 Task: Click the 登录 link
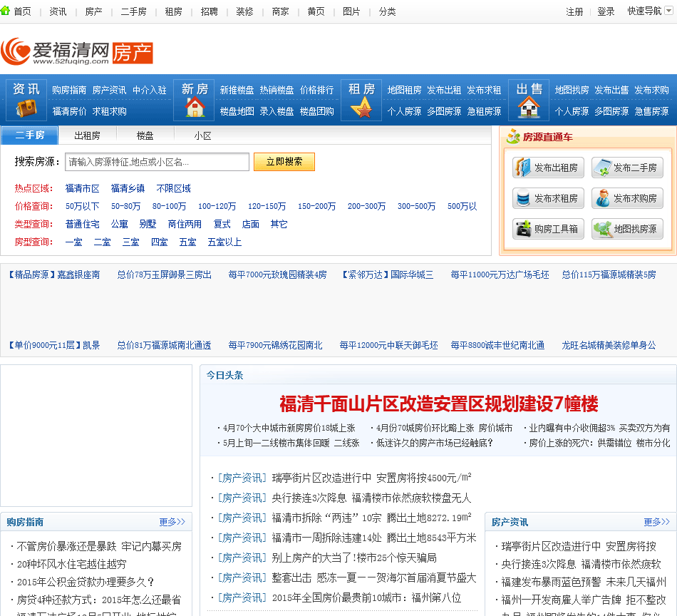tap(606, 11)
